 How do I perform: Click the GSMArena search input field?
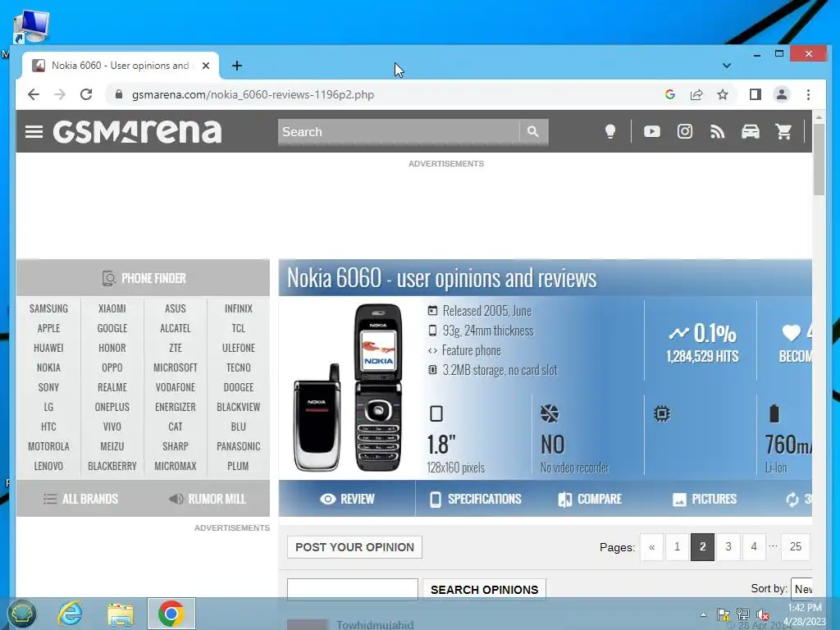pyautogui.click(x=399, y=132)
